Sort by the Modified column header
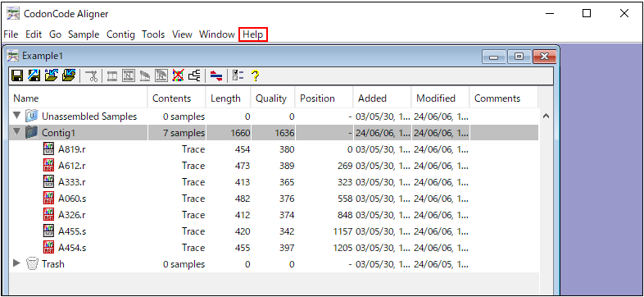Image resolution: width=644 pixels, height=297 pixels. 440,98
